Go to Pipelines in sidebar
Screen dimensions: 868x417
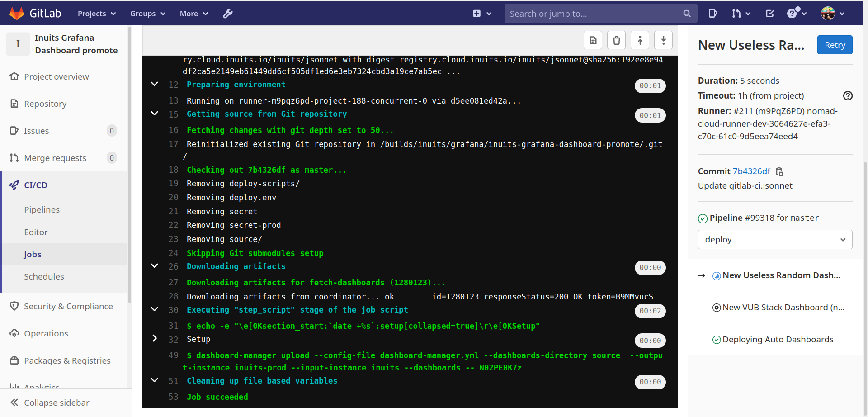tap(42, 209)
